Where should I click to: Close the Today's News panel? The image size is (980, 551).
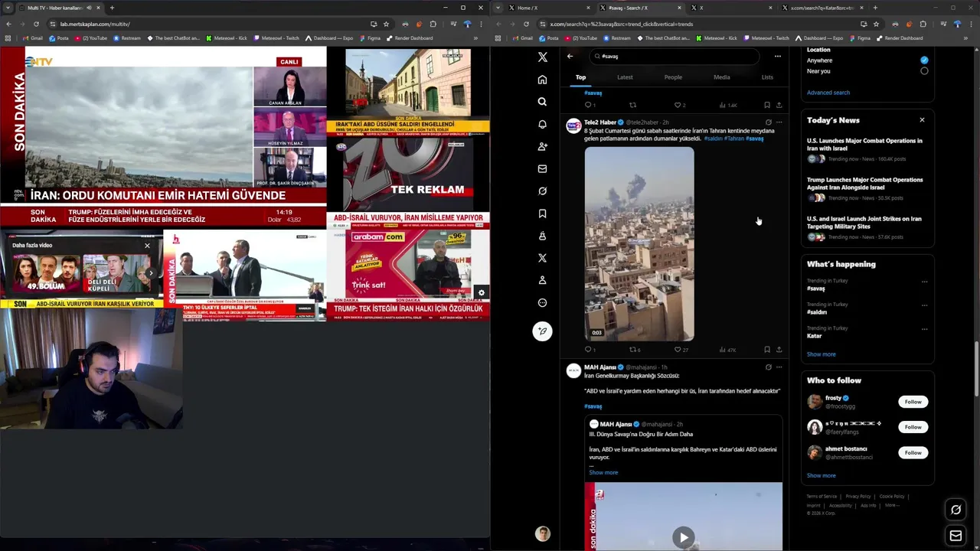[x=922, y=120]
